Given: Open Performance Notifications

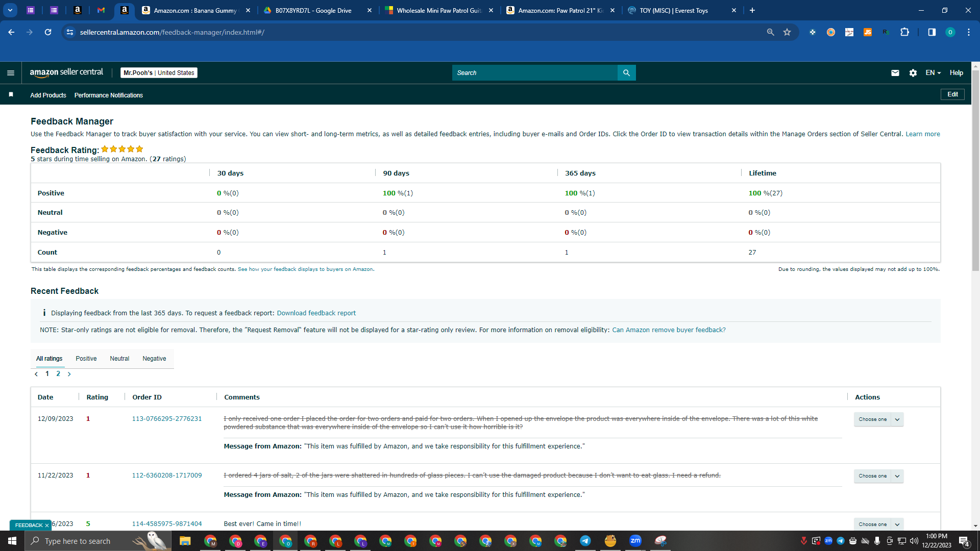Looking at the screenshot, I should (108, 95).
